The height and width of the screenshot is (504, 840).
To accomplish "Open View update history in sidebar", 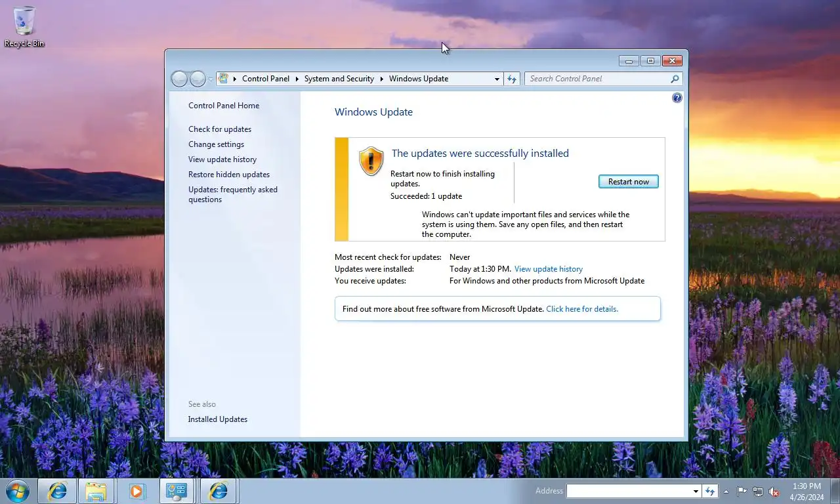I will [222, 159].
